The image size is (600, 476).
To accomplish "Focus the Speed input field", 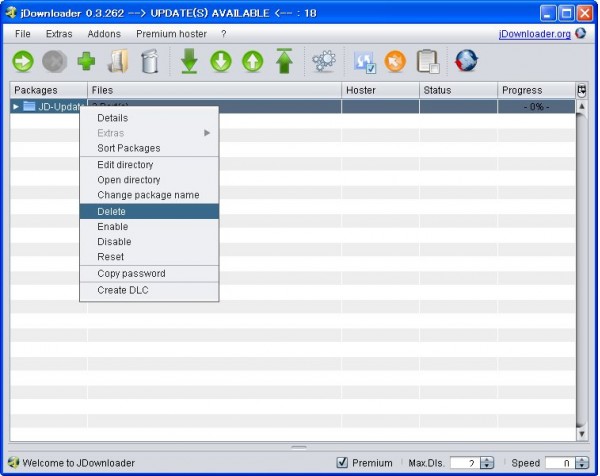I will click(x=560, y=463).
